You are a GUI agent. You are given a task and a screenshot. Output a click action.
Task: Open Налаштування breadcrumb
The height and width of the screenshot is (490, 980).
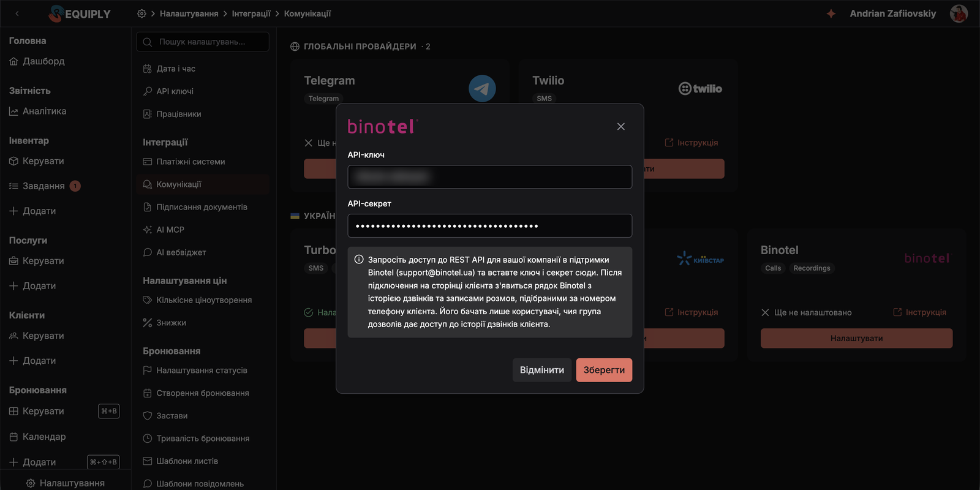pos(189,13)
